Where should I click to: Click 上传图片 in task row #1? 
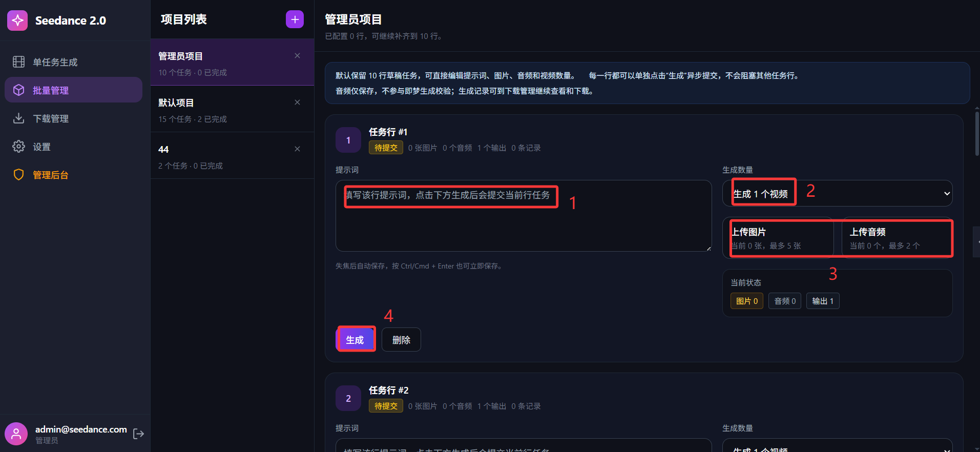(x=778, y=238)
